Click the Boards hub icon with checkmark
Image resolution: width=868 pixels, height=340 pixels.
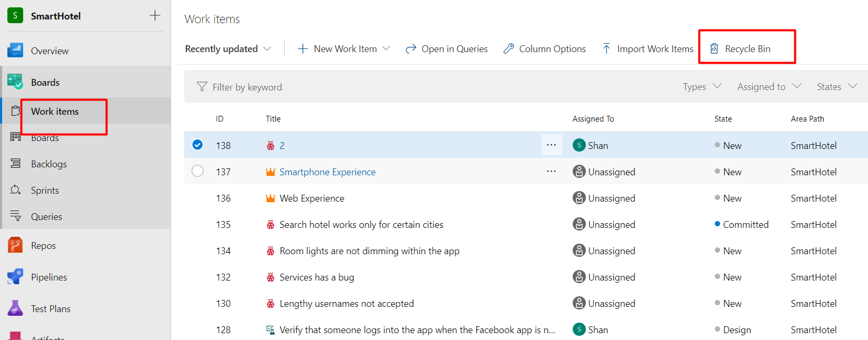15,82
